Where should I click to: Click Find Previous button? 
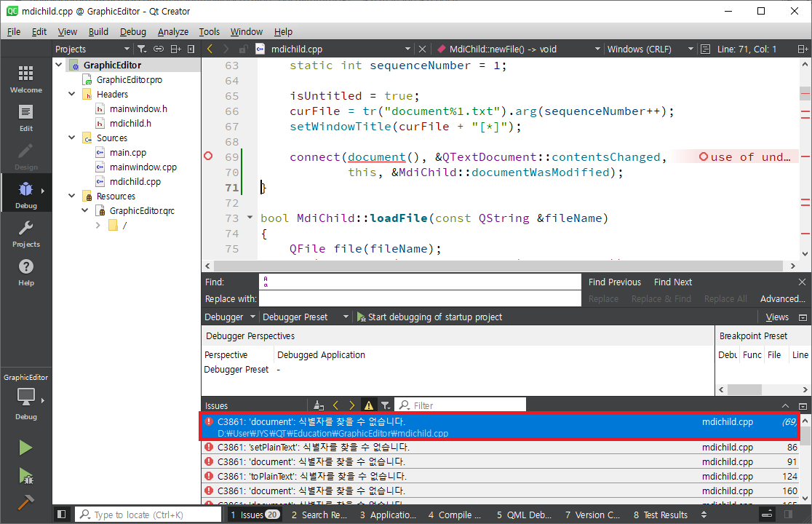tap(615, 282)
